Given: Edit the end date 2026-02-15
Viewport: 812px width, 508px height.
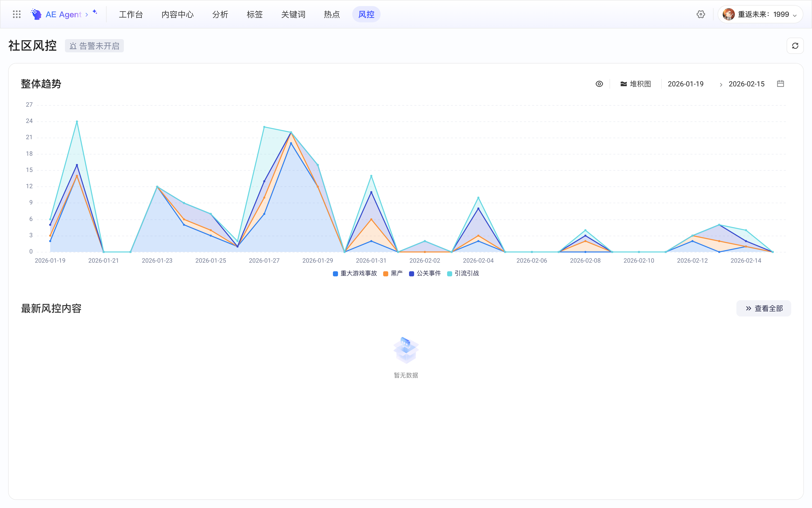Looking at the screenshot, I should pos(747,84).
